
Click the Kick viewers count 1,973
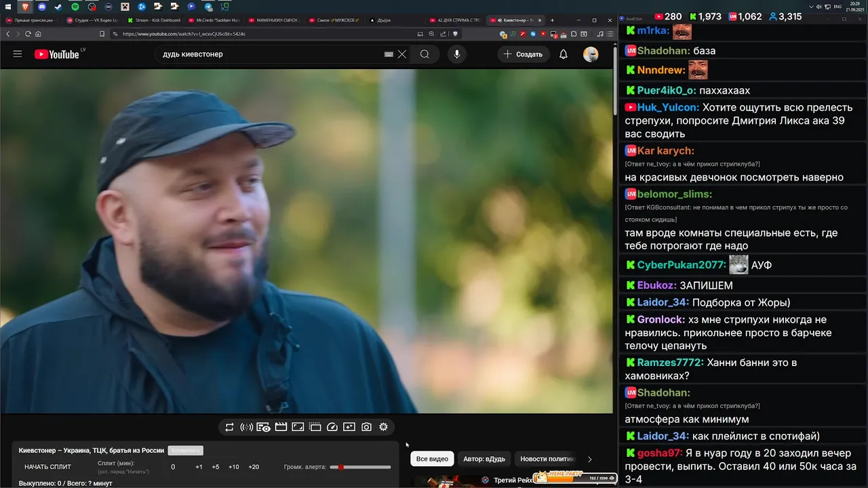click(705, 16)
